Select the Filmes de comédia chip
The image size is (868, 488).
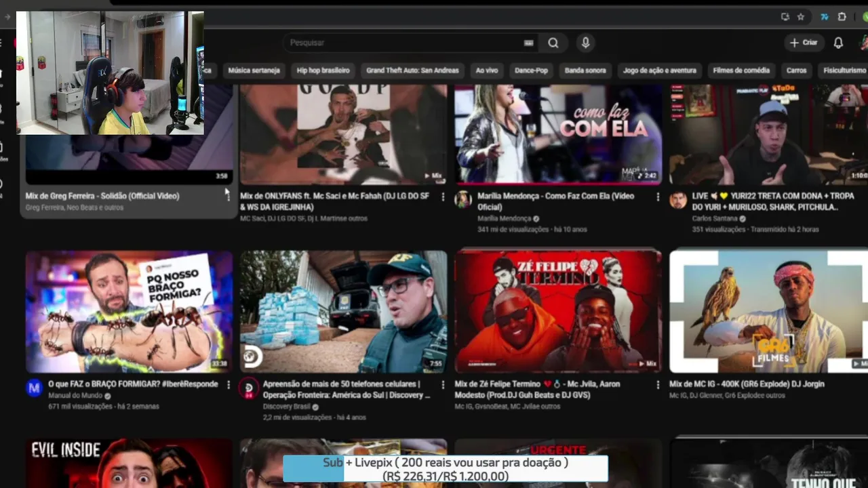coord(741,70)
